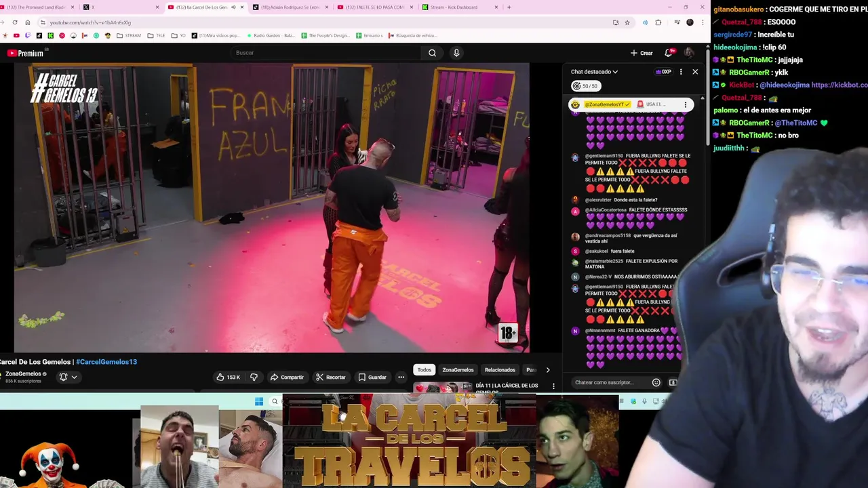Reload the page with the refresh button

15,22
